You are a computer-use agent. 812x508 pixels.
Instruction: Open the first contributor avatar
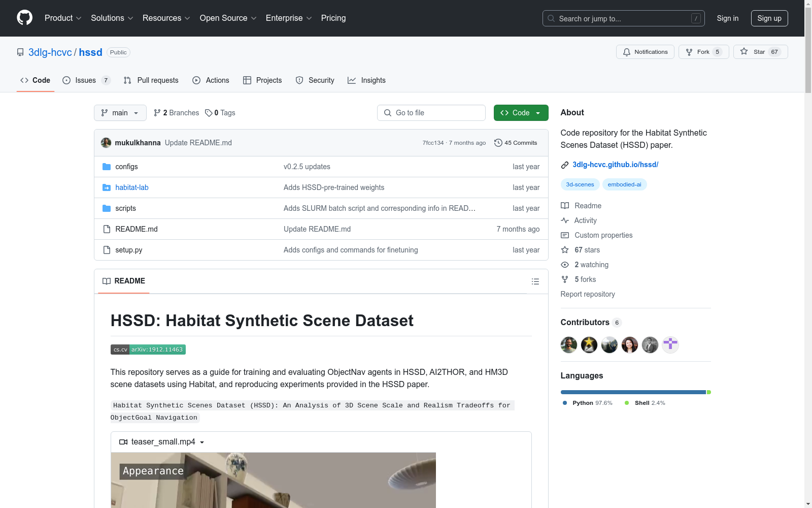(x=569, y=345)
